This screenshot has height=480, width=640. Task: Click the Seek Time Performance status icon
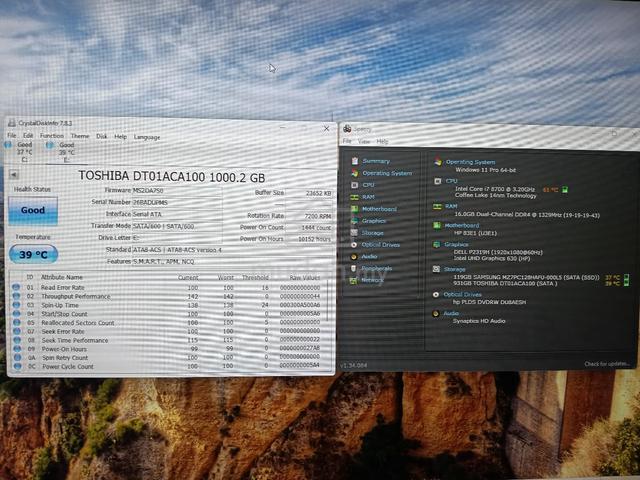pos(17,340)
